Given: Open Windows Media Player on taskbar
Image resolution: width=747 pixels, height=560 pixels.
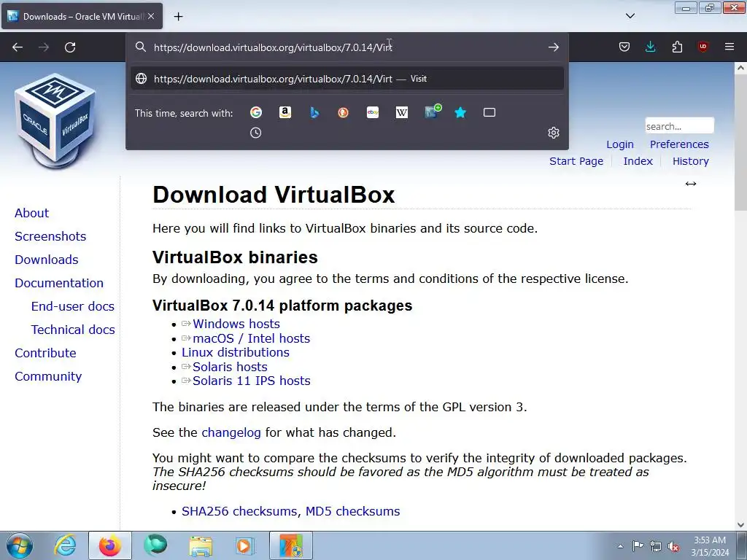Looking at the screenshot, I should [246, 545].
